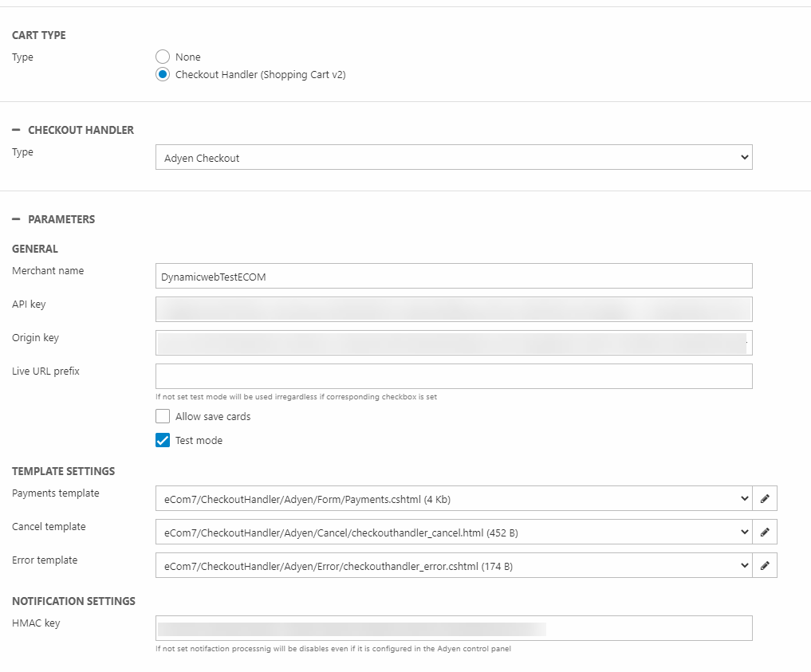Screen dimensions: 811x672
Task: Edit the Payments template with pencil icon
Action: [x=765, y=498]
